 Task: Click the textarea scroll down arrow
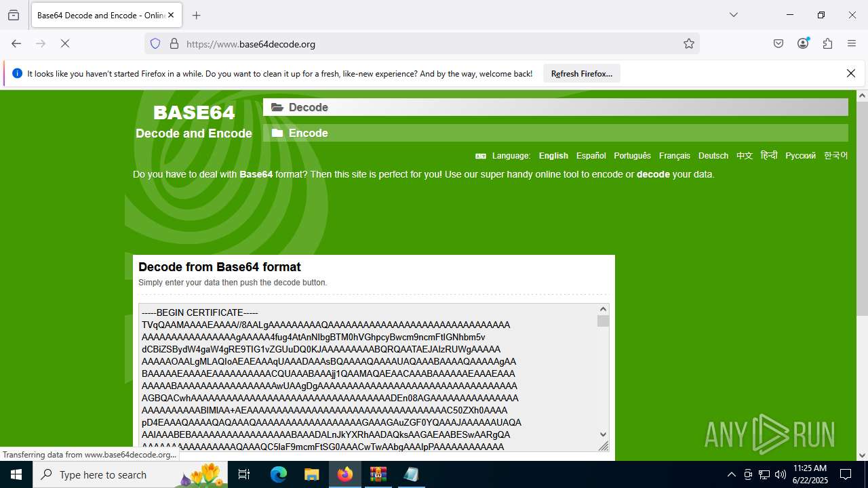pos(603,434)
